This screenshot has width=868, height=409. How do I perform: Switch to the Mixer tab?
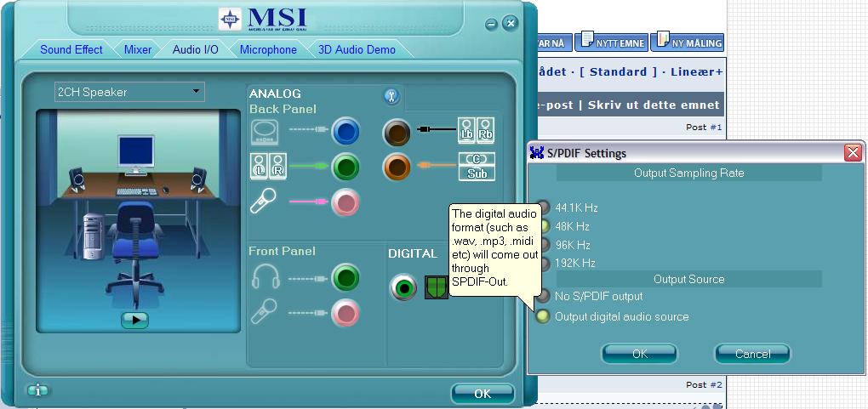coord(137,49)
